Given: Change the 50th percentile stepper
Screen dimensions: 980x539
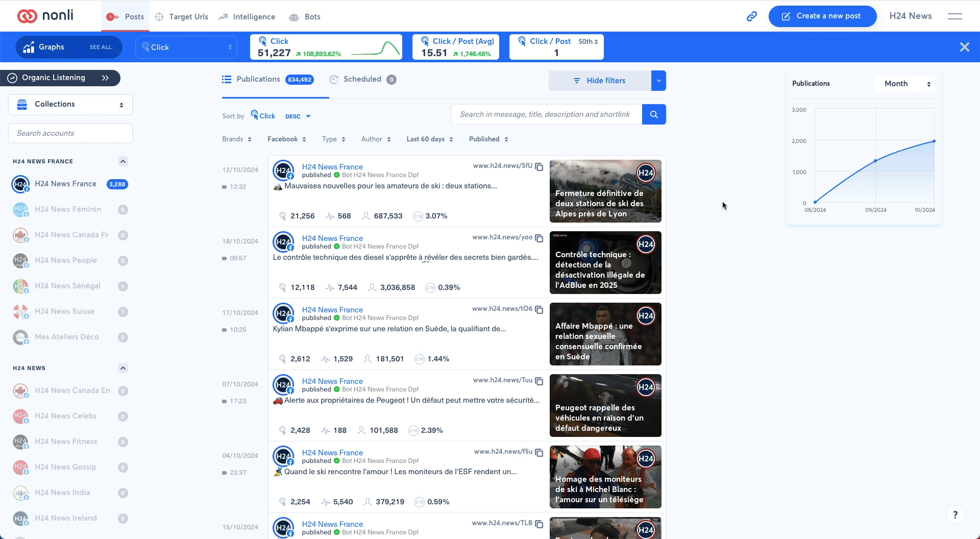Looking at the screenshot, I should 588,41.
